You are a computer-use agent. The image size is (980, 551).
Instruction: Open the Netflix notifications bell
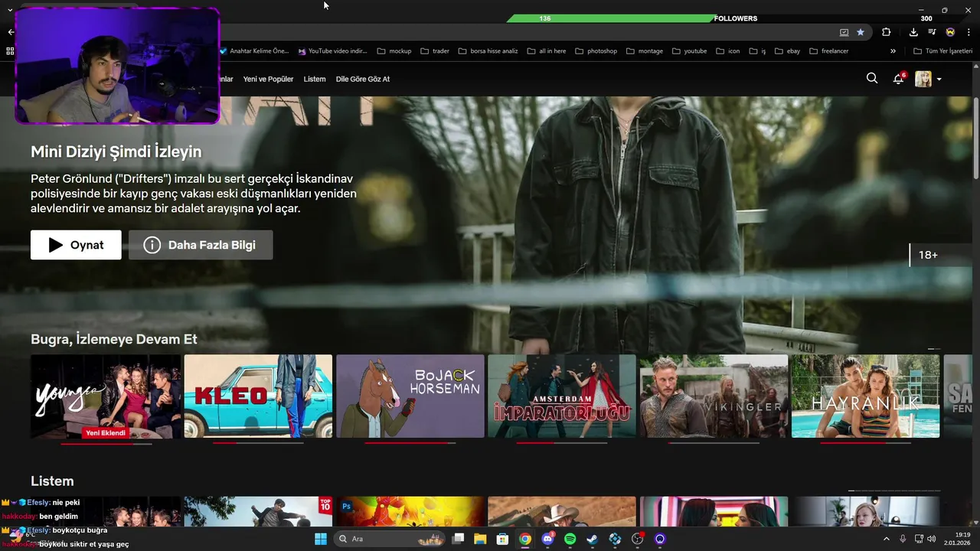click(x=899, y=79)
